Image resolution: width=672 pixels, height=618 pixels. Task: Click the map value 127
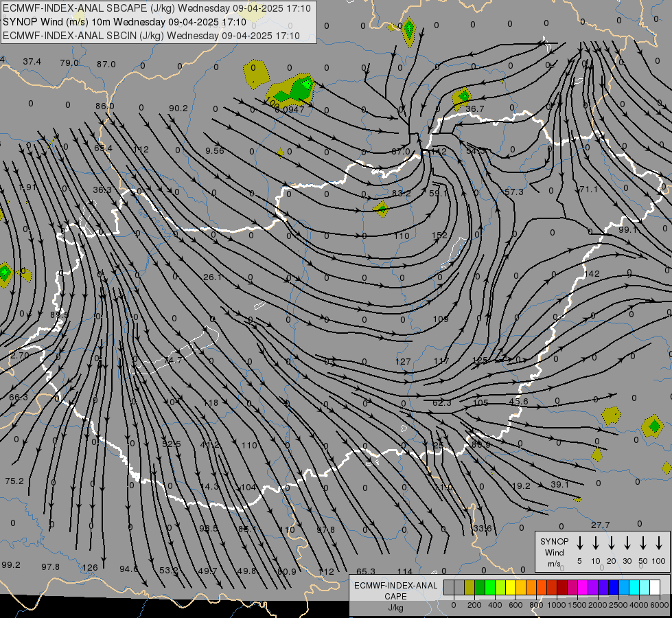(403, 362)
